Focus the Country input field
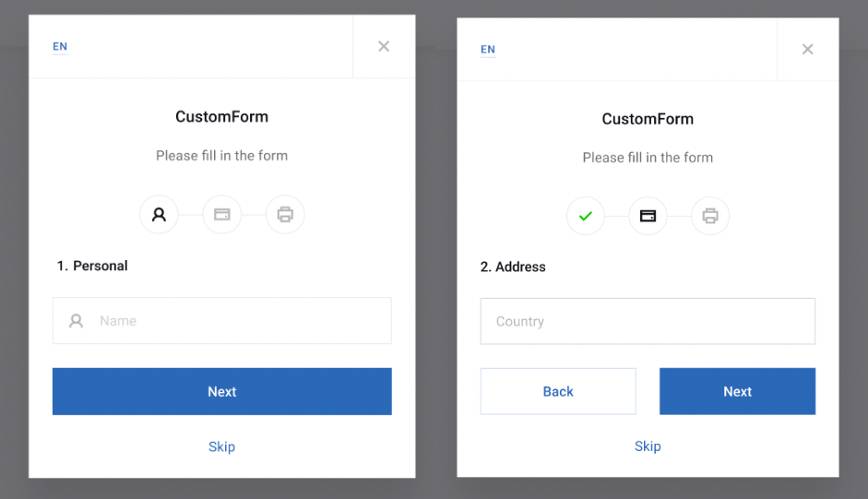The width and height of the screenshot is (868, 499). click(x=648, y=321)
